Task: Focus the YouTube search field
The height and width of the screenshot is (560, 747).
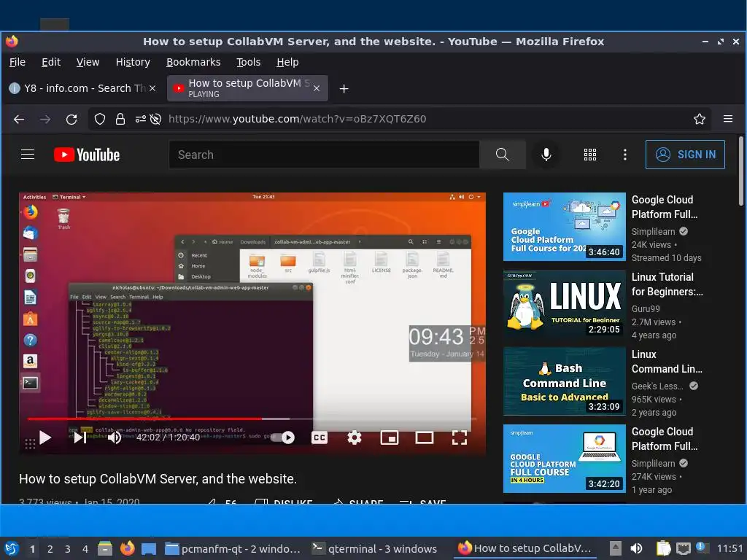Action: 324,155
